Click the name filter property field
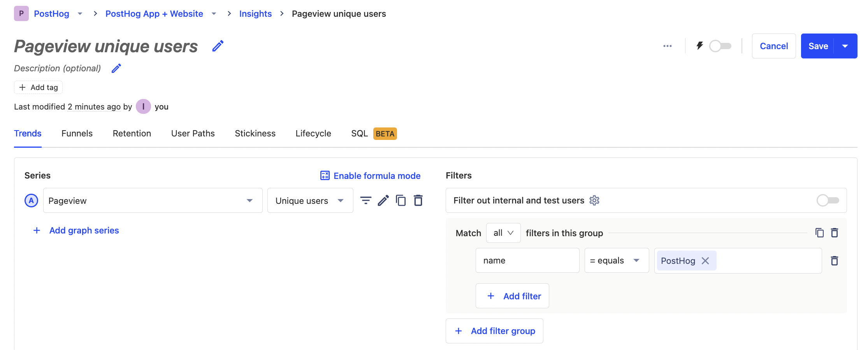 (527, 261)
